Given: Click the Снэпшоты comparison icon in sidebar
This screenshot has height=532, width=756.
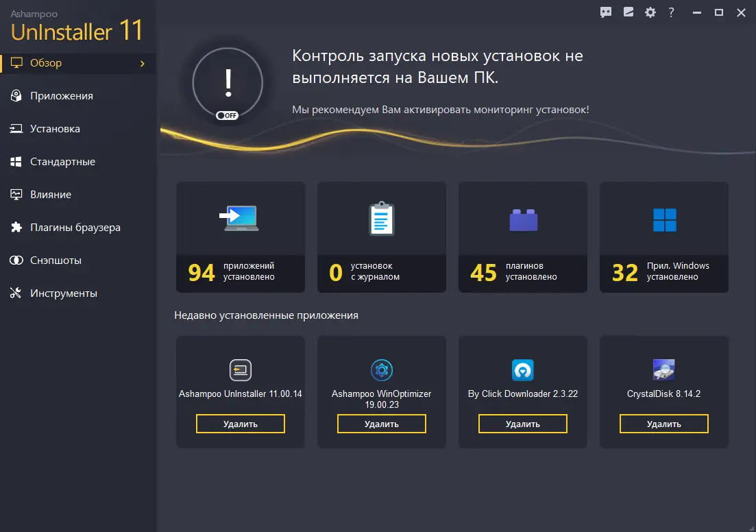Looking at the screenshot, I should [16, 260].
